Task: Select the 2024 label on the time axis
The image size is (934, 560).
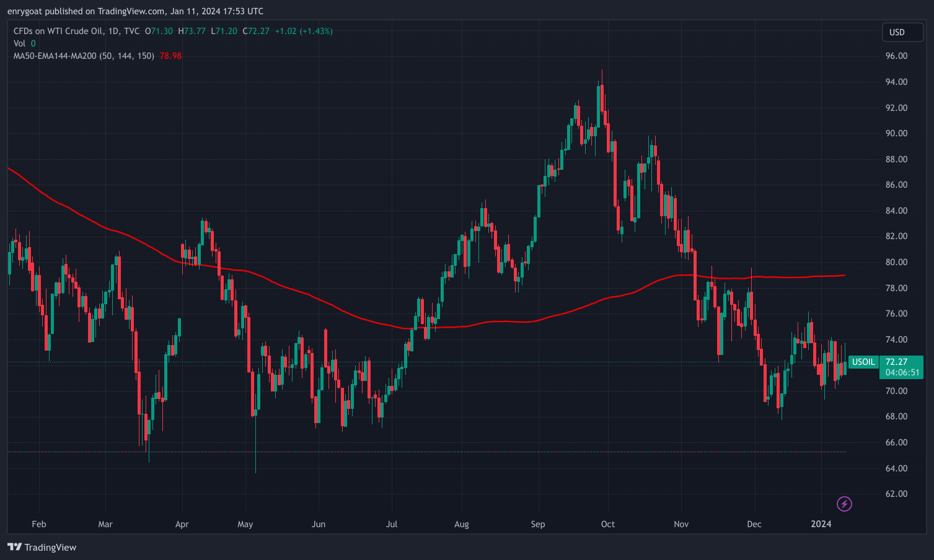Action: coord(821,523)
